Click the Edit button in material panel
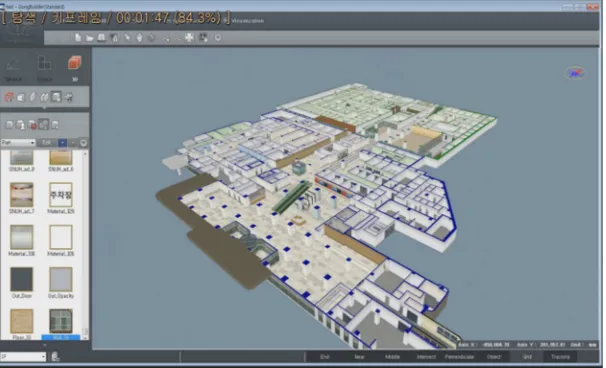This screenshot has height=368, width=606. (47, 143)
